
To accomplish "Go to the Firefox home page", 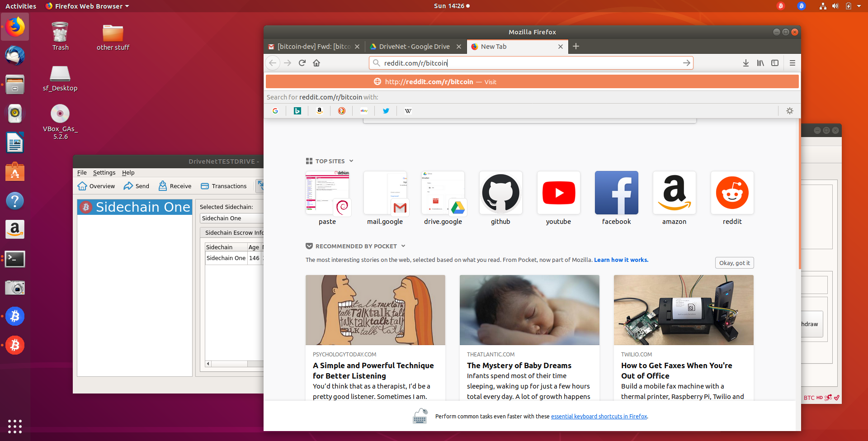I will pyautogui.click(x=316, y=63).
